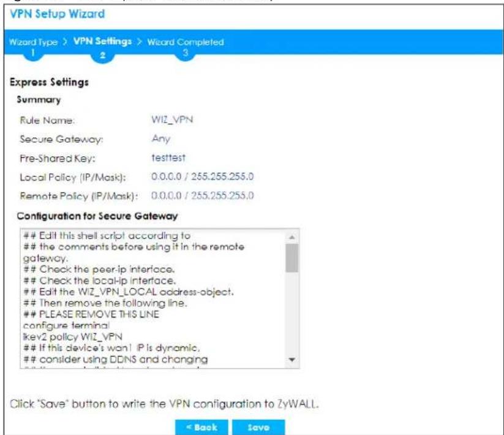Click the VPN Setup Wizard title

[x=57, y=14]
